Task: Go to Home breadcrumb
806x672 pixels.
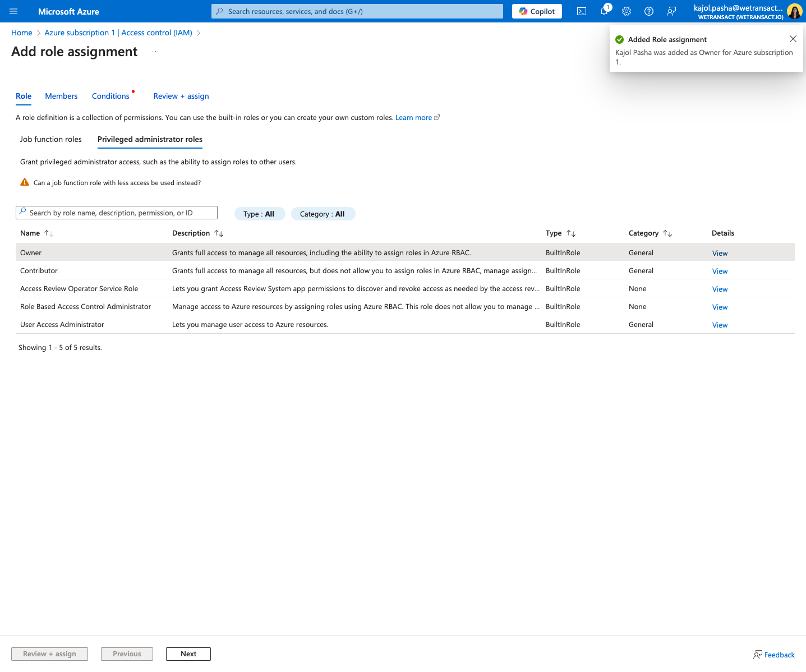Action: (x=22, y=33)
